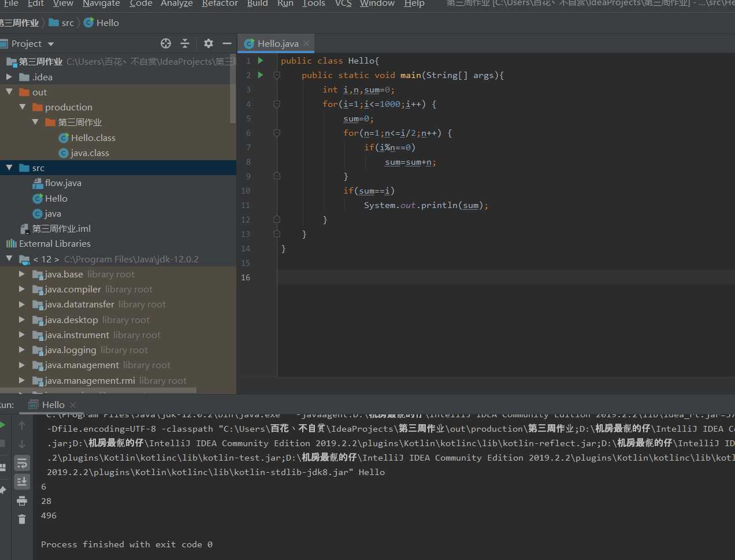Click External Libraries node
The height and width of the screenshot is (560, 735).
click(x=49, y=243)
